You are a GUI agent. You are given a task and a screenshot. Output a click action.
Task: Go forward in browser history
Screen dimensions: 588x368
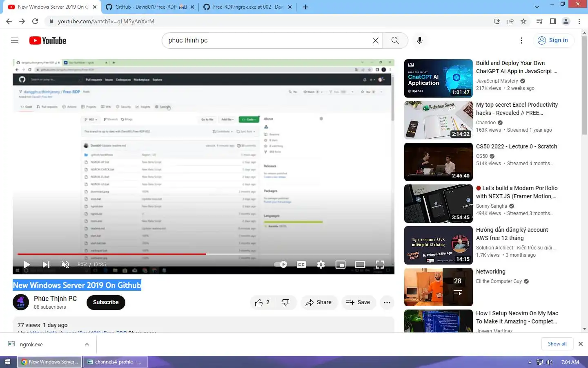pyautogui.click(x=22, y=21)
